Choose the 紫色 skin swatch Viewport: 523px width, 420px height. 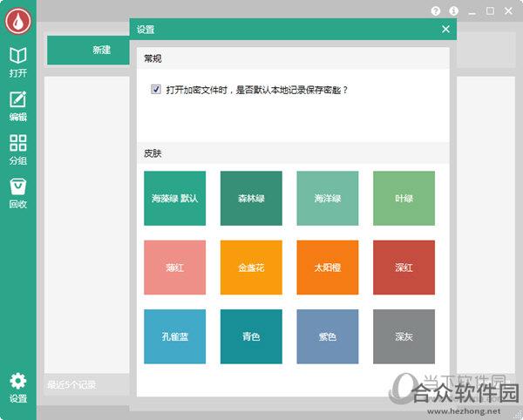point(328,336)
